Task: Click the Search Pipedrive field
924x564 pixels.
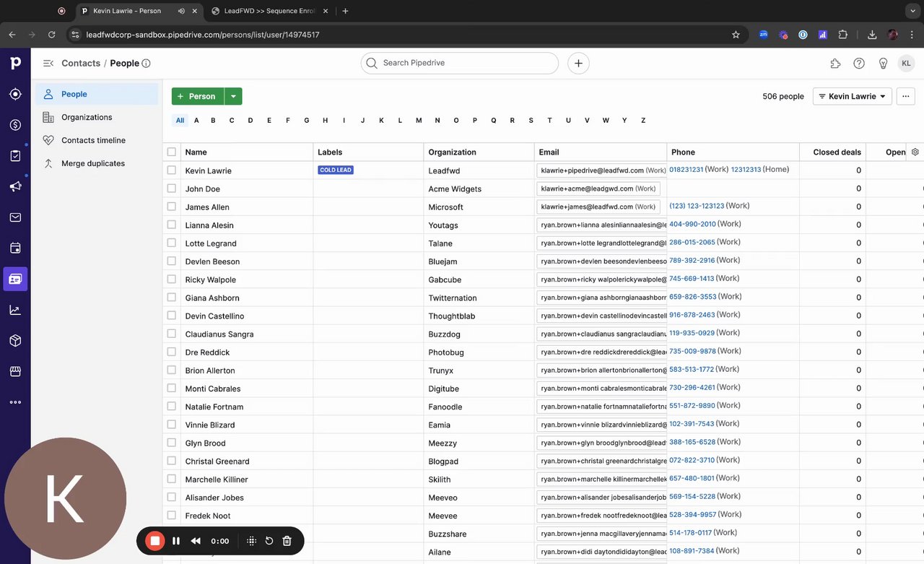Action: click(x=460, y=64)
